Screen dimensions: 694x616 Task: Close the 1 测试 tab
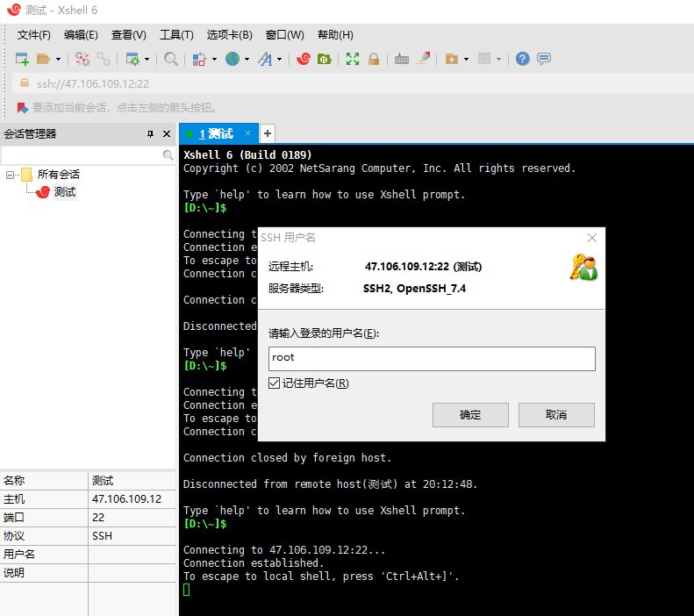tap(247, 133)
